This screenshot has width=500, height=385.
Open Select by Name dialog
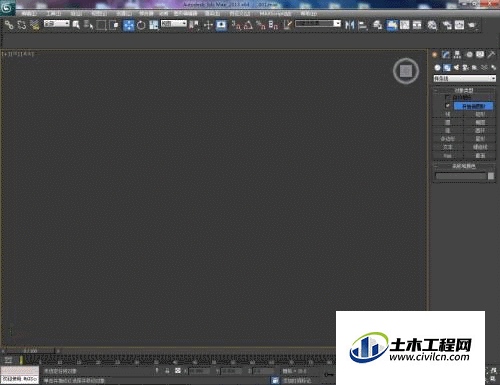[x=88, y=25]
